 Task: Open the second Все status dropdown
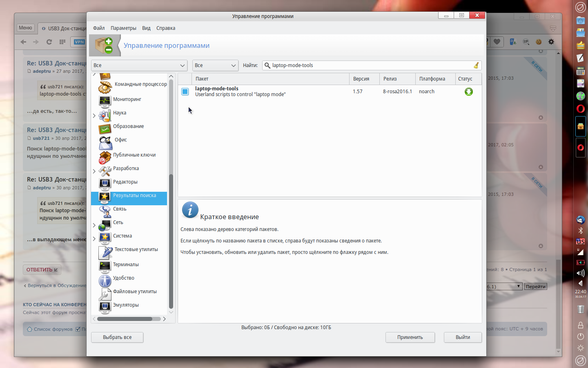[x=215, y=65]
